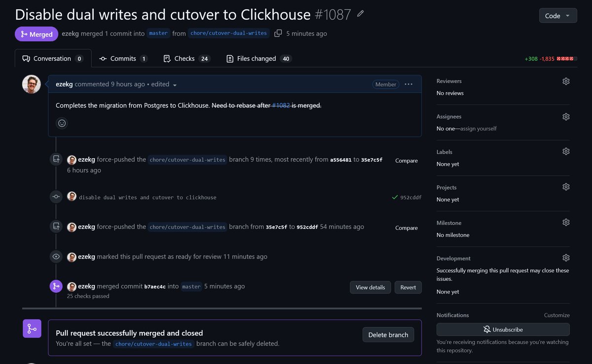Click the purple merged event icon in timeline
The width and height of the screenshot is (592, 364).
[x=56, y=286]
